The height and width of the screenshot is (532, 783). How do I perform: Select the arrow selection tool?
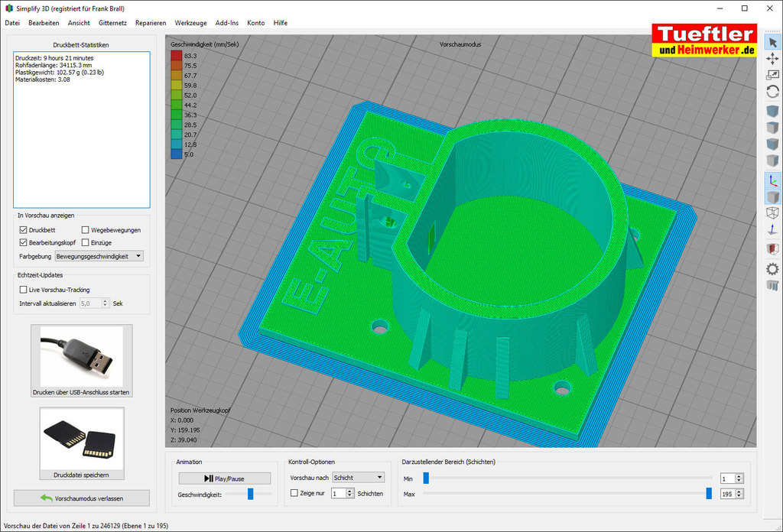coord(772,42)
